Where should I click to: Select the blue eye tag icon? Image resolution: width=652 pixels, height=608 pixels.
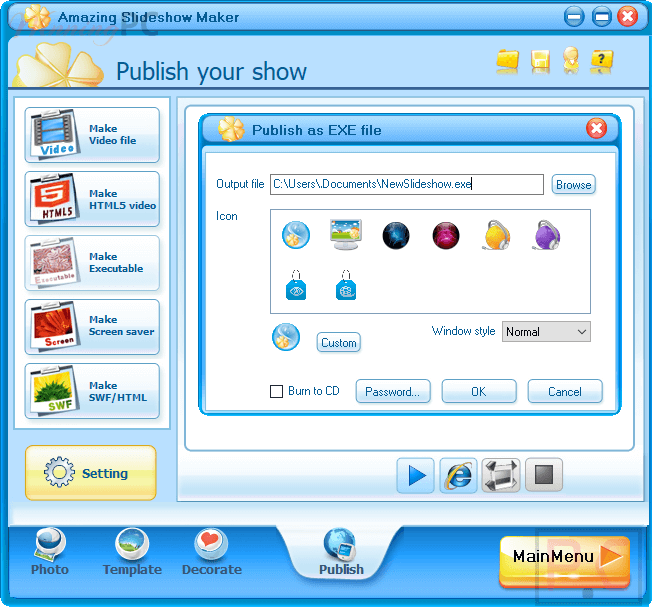[x=296, y=285]
